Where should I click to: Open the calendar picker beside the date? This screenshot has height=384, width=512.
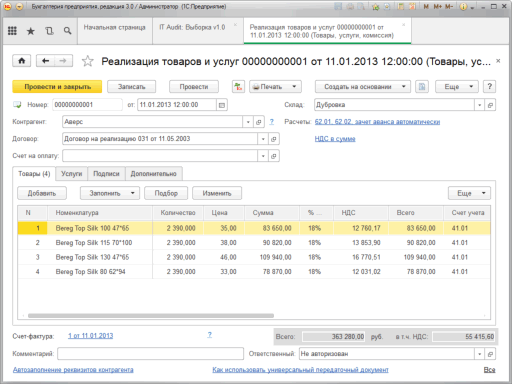tap(222, 105)
